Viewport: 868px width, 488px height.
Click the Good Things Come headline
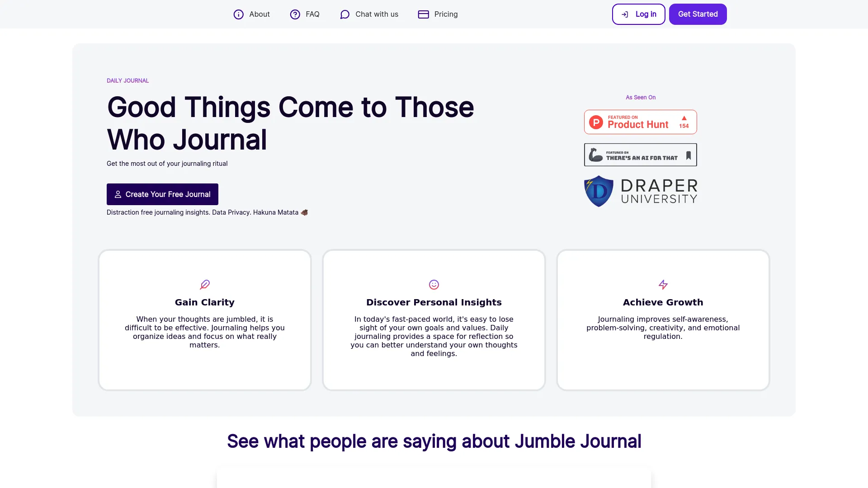[290, 123]
